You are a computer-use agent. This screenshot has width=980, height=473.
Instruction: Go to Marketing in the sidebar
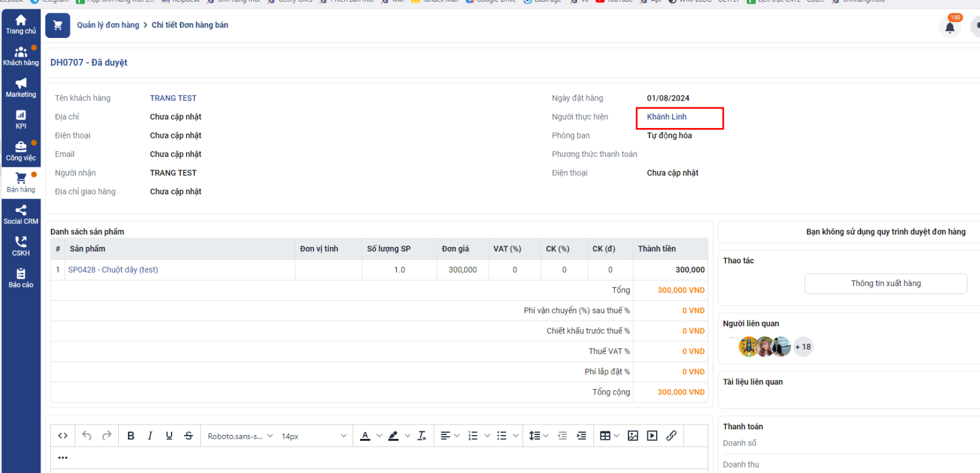click(x=21, y=88)
